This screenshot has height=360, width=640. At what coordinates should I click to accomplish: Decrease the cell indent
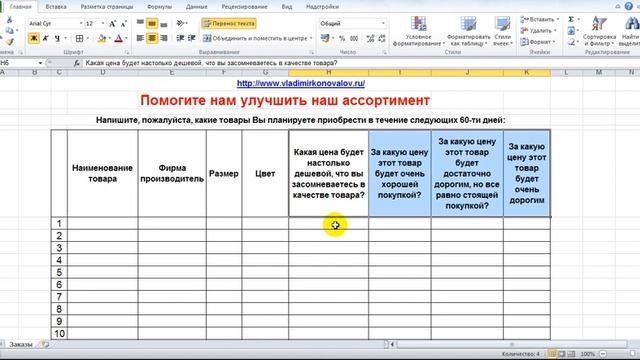180,38
